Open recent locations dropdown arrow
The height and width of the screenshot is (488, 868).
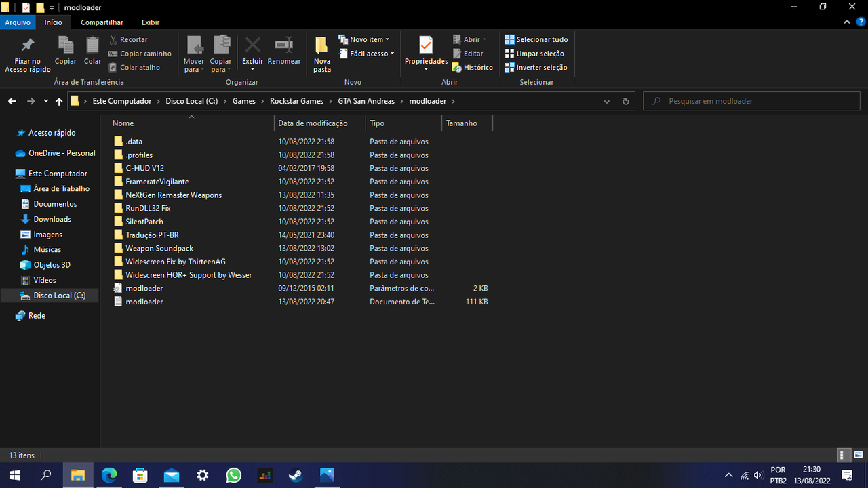(45, 101)
